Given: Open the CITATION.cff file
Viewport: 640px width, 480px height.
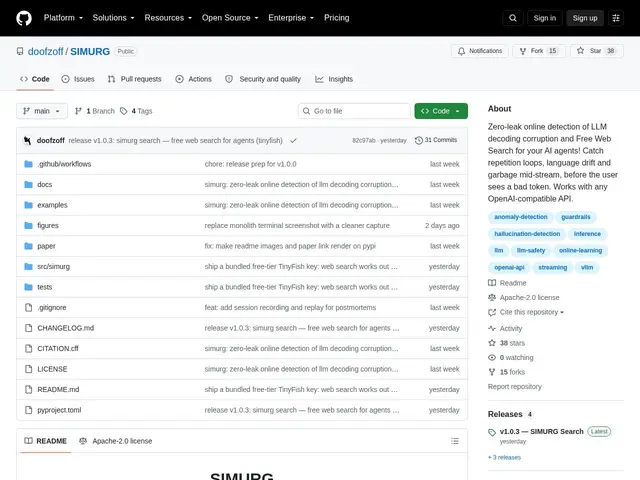Looking at the screenshot, I should (x=58, y=349).
